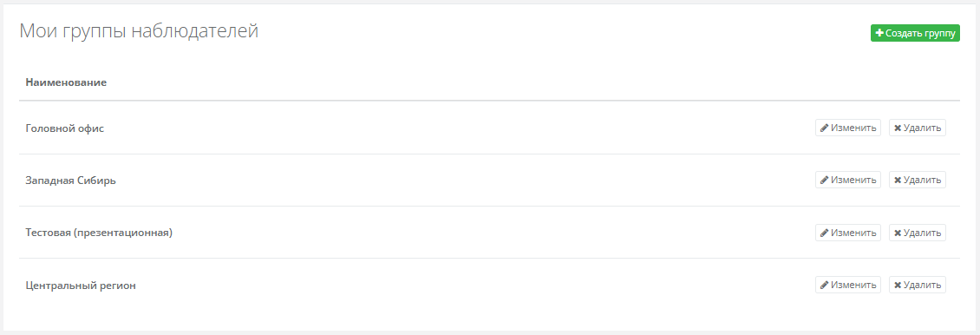
Task: Click pencil icon in Центральный регион row
Action: [825, 285]
